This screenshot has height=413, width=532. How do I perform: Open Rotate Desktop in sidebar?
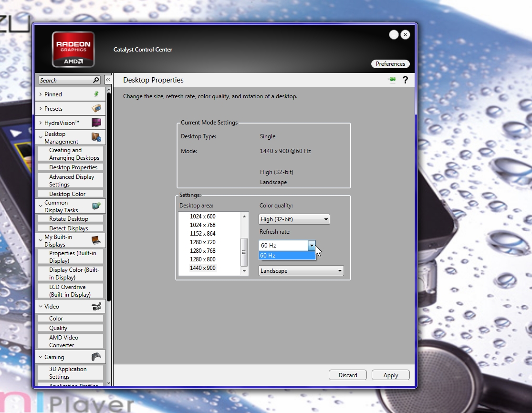click(x=69, y=219)
